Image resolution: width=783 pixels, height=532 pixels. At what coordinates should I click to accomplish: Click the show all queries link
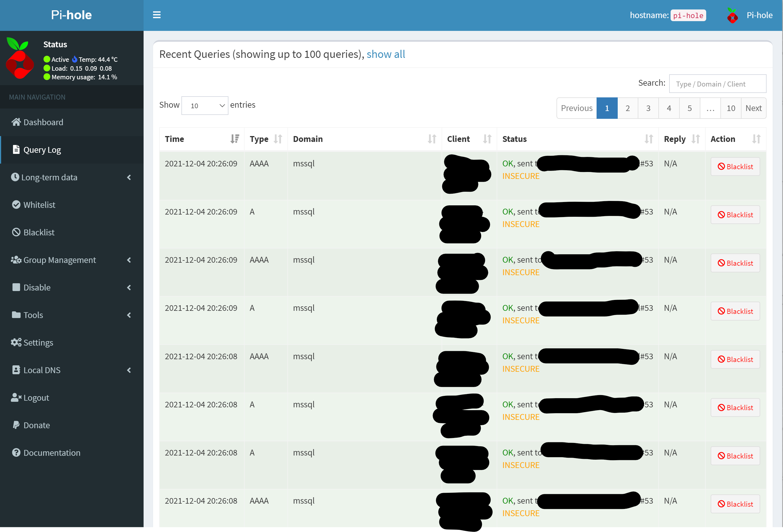[386, 54]
